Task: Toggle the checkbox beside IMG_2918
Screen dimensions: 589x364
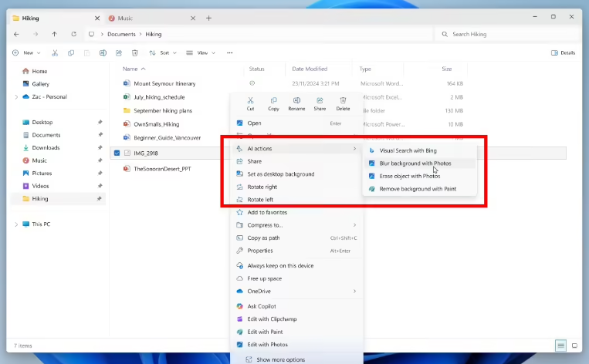Action: [117, 153]
